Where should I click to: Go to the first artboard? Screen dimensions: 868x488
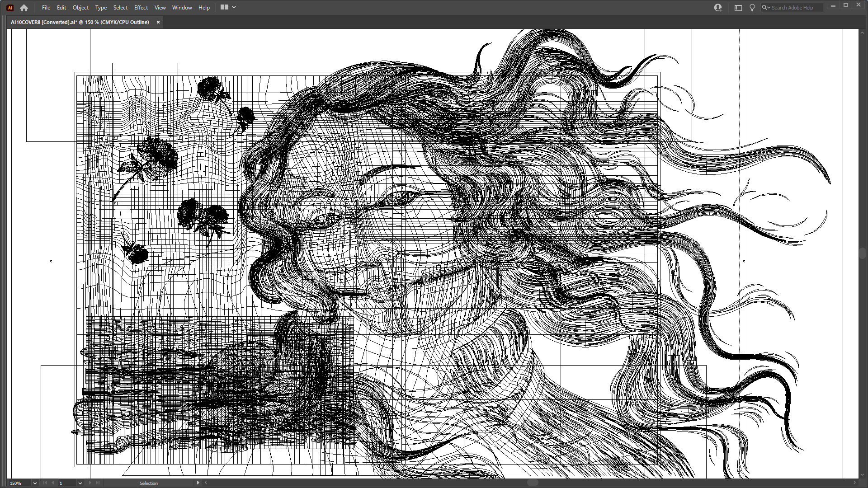tap(45, 483)
